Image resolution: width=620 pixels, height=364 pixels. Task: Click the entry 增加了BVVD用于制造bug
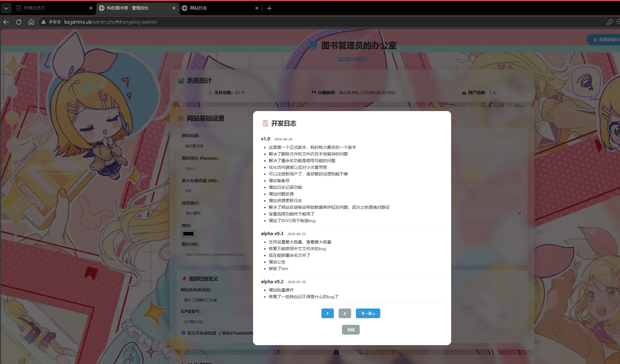pos(292,221)
